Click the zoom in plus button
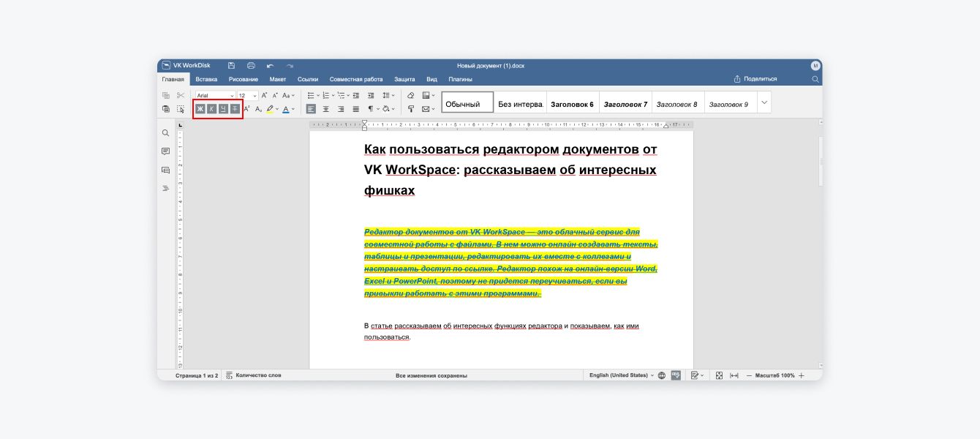The height and width of the screenshot is (439, 980). click(x=802, y=375)
